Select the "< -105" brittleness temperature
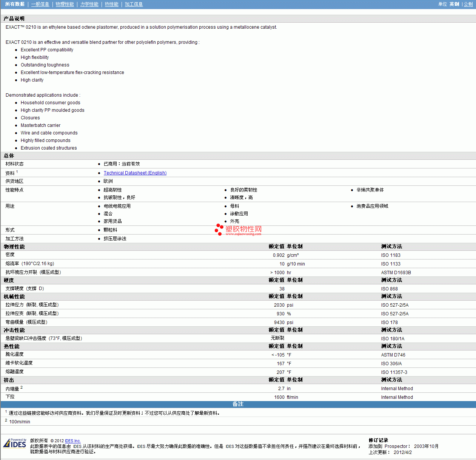Image resolution: width=476 pixels, height=460 pixels. [x=278, y=355]
